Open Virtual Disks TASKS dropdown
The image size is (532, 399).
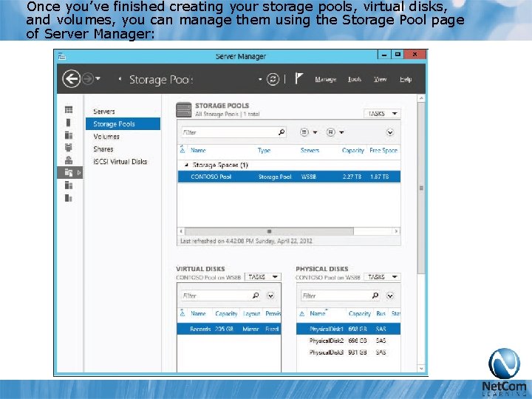coord(263,277)
